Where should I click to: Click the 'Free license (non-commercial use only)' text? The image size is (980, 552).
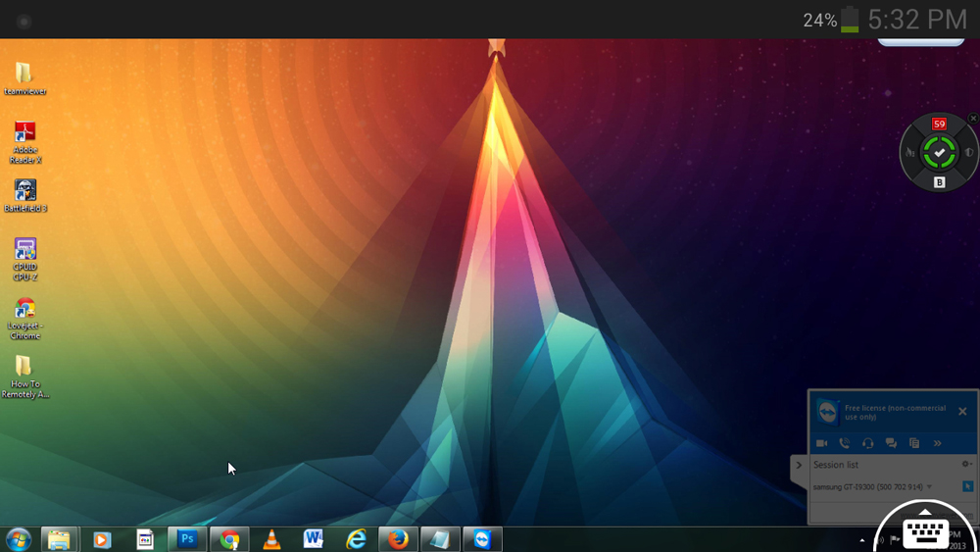pos(895,413)
